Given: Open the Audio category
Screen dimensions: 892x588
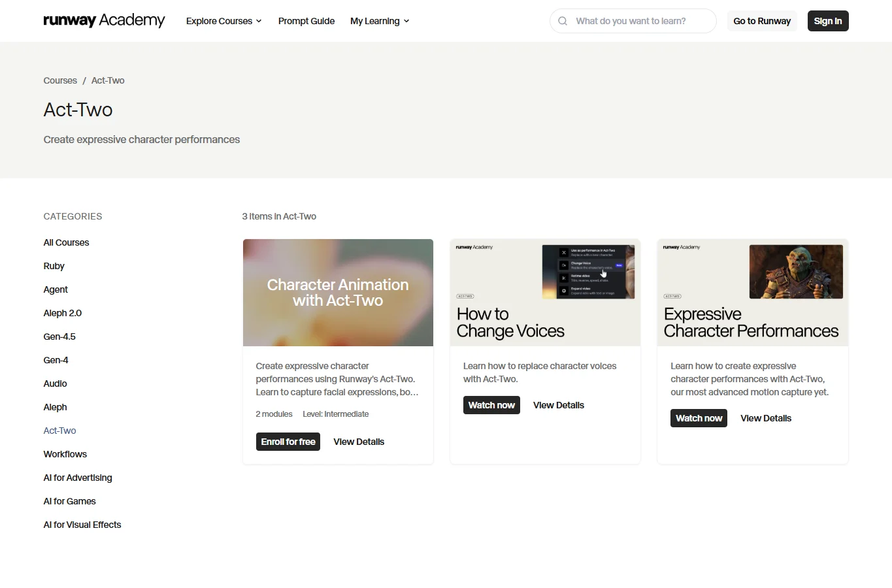Looking at the screenshot, I should tap(55, 384).
